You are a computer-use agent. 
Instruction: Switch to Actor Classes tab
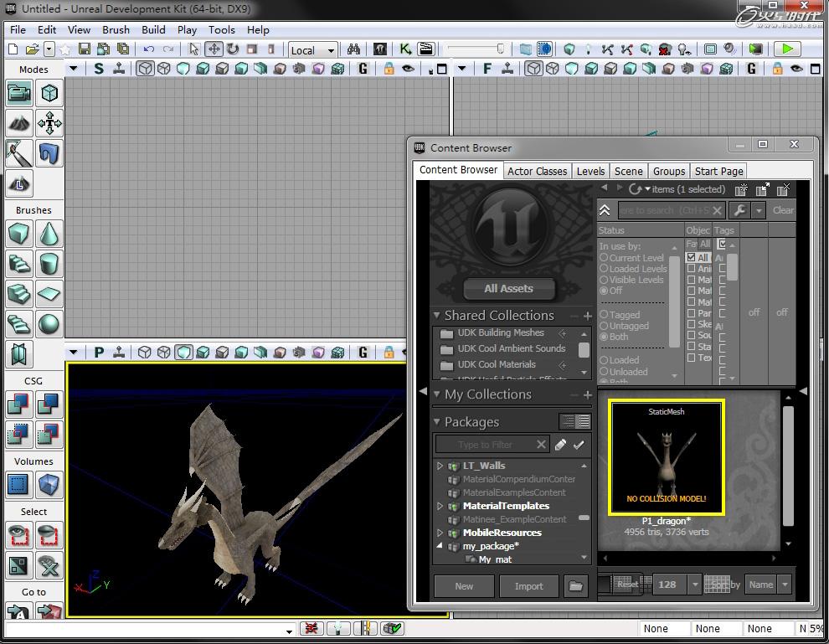(x=537, y=172)
